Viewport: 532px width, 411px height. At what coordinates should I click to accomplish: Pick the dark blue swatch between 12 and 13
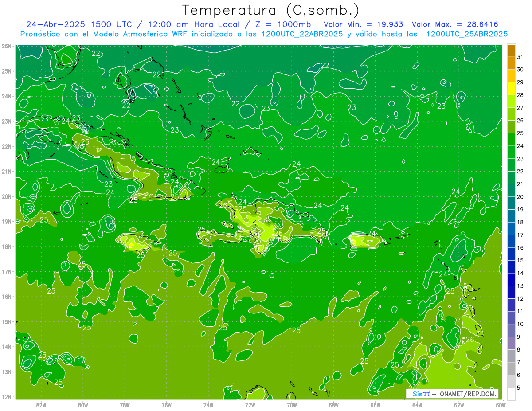coord(511,292)
